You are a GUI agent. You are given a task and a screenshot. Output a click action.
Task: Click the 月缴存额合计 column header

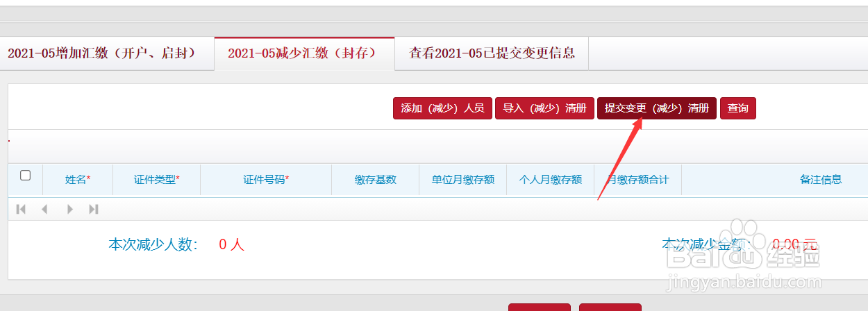tap(638, 180)
